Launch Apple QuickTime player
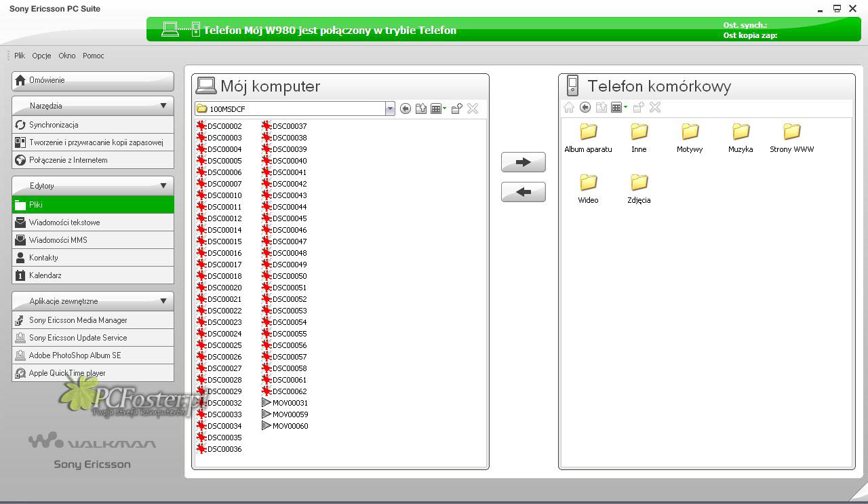This screenshot has height=504, width=868. [93, 373]
